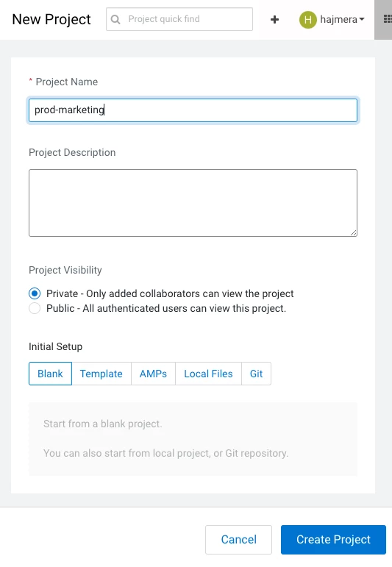Image resolution: width=392 pixels, height=567 pixels.
Task: Click the green H user avatar
Action: pos(307,19)
